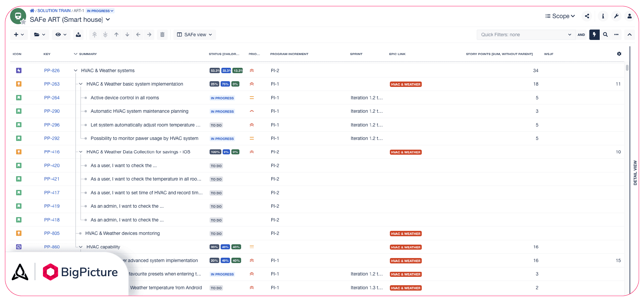Select 'HVAC & Weather devices montoring' row

(317, 233)
